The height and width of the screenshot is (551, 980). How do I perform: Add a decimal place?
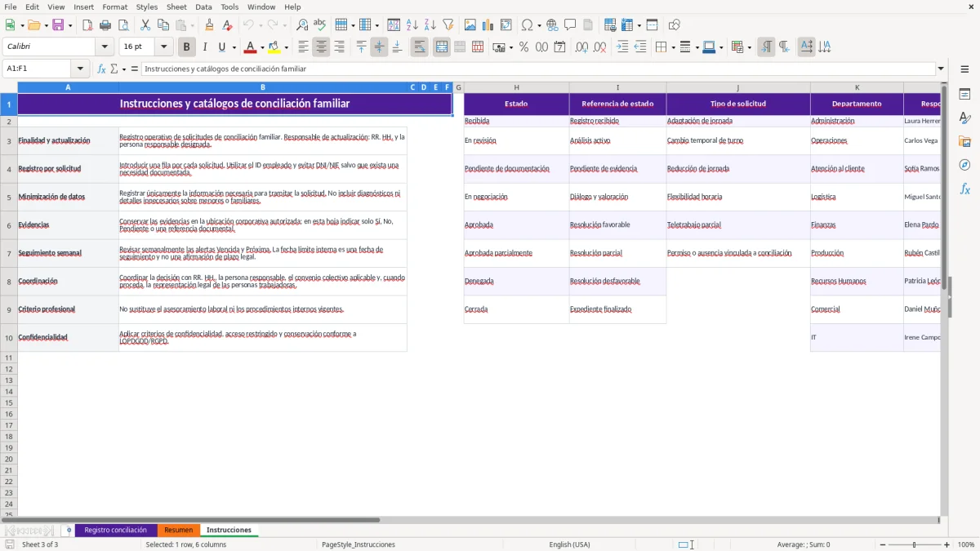tap(582, 47)
